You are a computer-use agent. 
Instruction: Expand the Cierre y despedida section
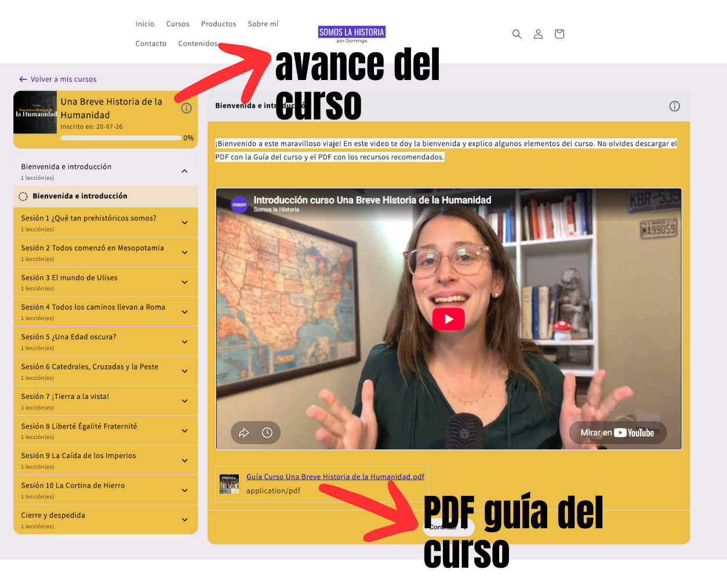(106, 520)
